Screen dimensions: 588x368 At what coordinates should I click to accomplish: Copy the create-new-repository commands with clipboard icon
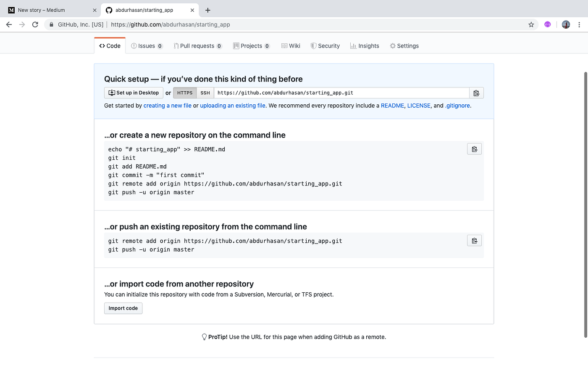pyautogui.click(x=474, y=148)
